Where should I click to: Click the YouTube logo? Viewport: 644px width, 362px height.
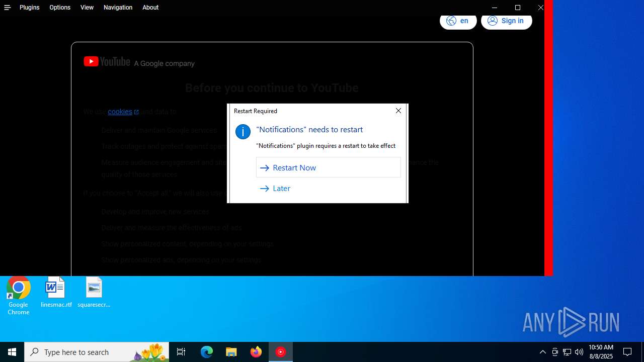point(107,62)
